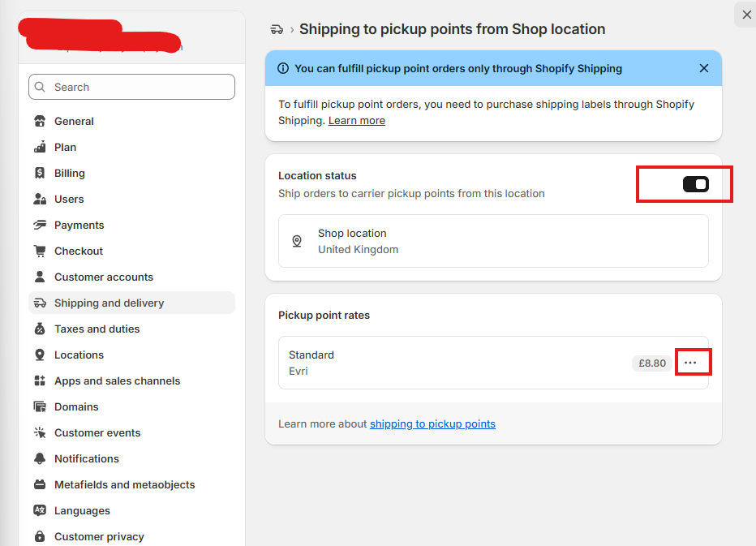Click the settings Search field
Screen dimensions: 756x546
click(x=131, y=87)
